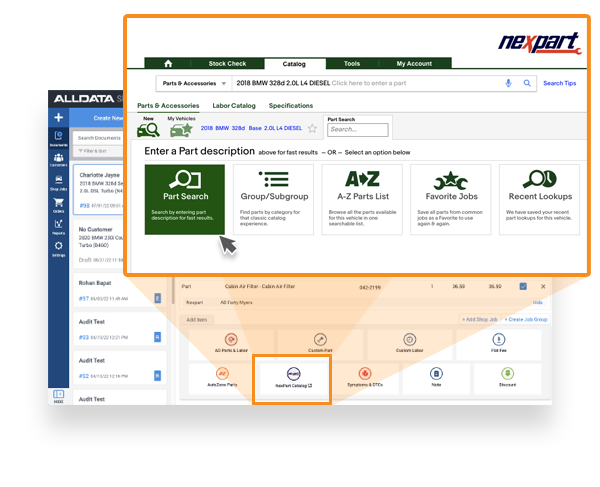Open the Recent Lookups tile
Image resolution: width=600 pixels, height=487 pixels.
[540, 199]
